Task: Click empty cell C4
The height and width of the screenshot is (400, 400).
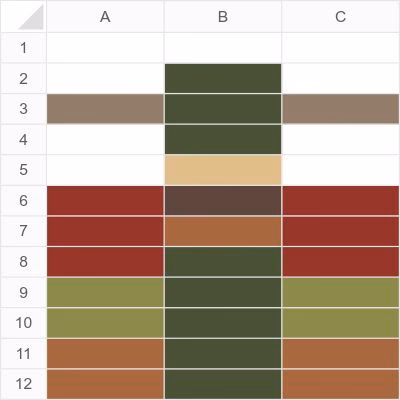Action: coord(340,140)
